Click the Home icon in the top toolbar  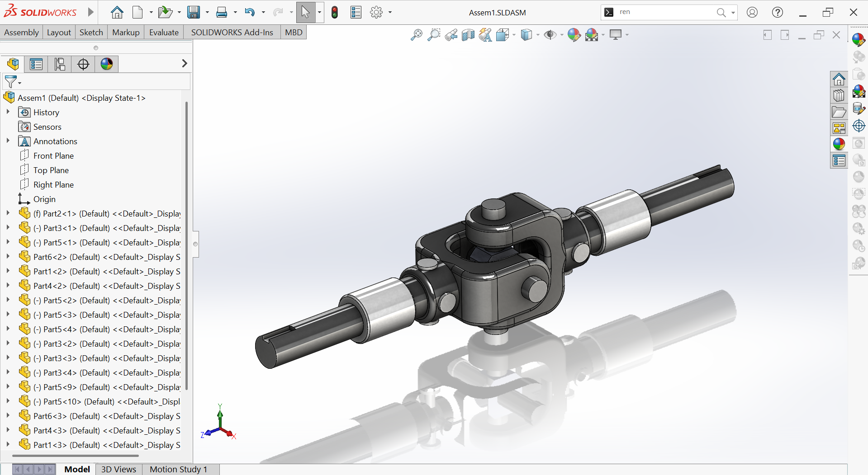(117, 12)
